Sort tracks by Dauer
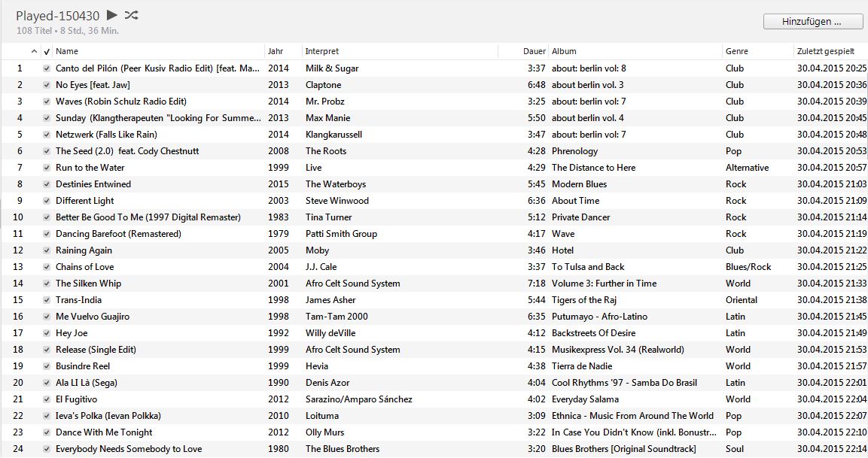 [535, 51]
